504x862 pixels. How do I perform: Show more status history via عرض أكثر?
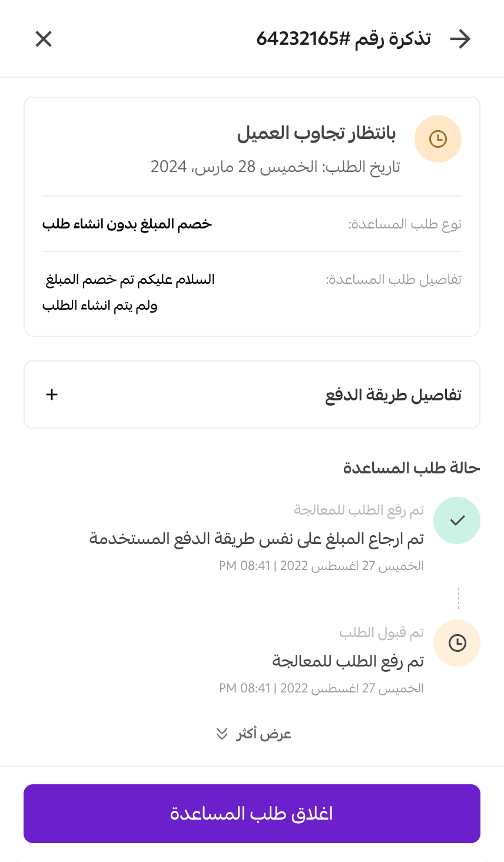tap(264, 734)
